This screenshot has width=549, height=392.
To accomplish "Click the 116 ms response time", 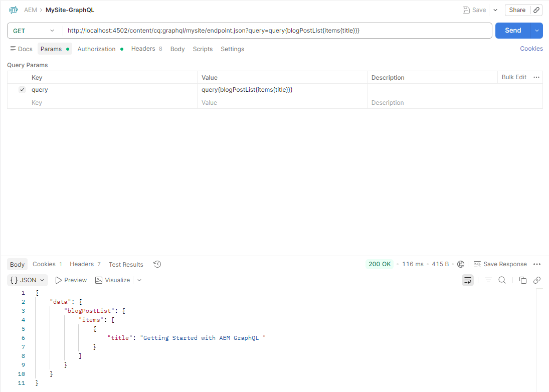I will click(413, 264).
